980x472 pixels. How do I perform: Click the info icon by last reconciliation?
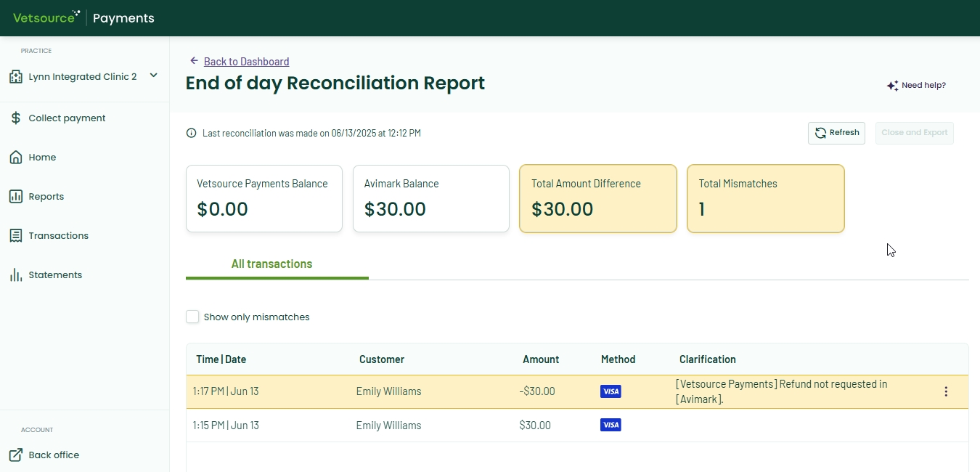(192, 133)
